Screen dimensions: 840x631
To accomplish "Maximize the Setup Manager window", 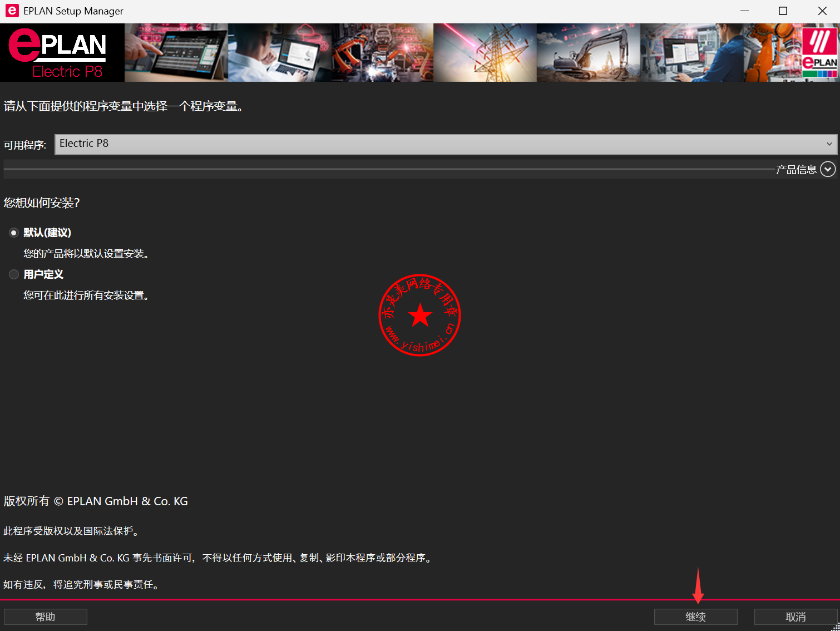I will tap(783, 11).
